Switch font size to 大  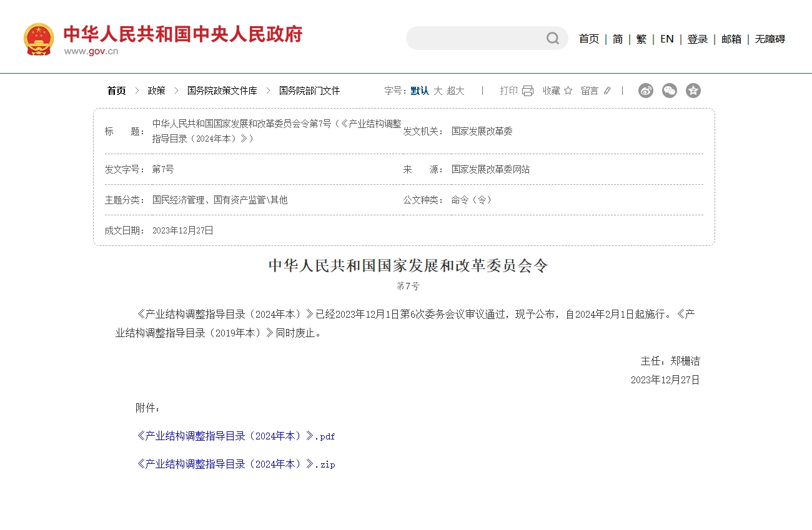[x=439, y=91]
